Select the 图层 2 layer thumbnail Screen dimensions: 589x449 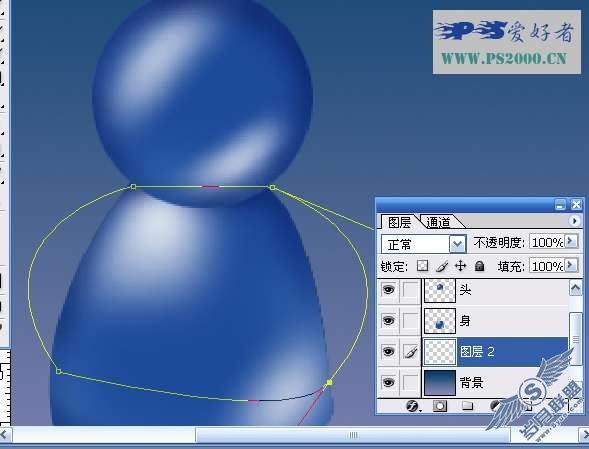point(439,352)
